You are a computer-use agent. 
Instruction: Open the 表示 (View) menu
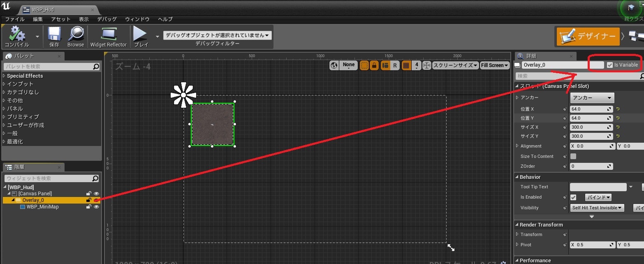84,19
